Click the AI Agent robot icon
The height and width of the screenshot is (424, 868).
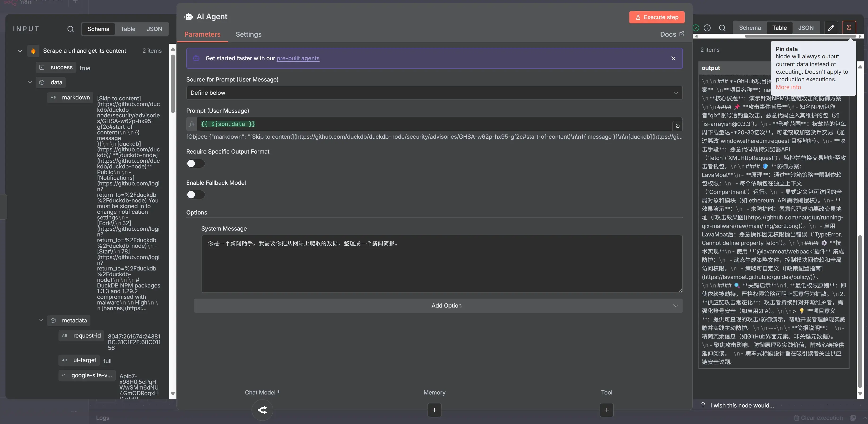(x=189, y=17)
